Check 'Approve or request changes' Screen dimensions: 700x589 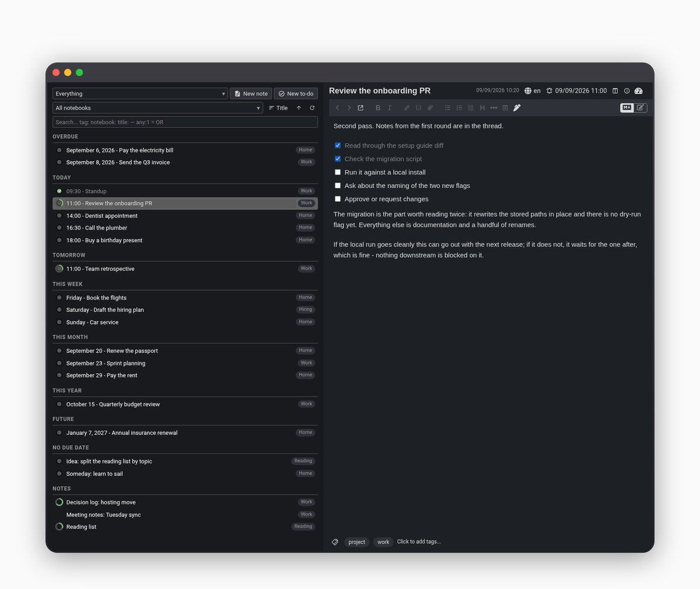[338, 199]
